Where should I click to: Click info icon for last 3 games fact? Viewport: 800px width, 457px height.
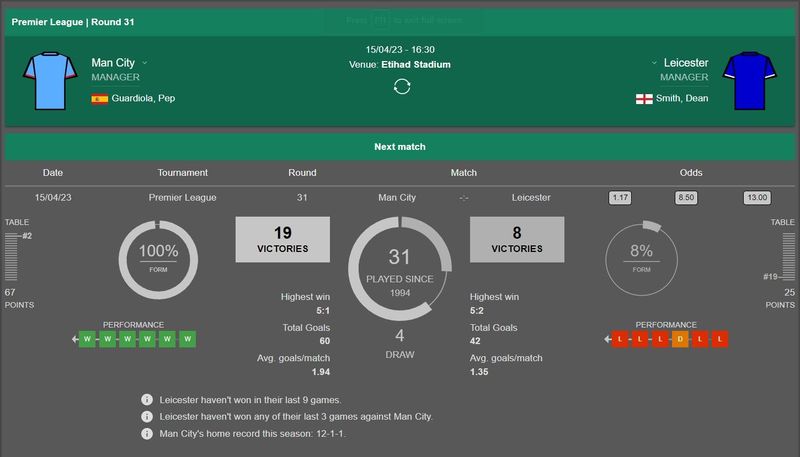tap(147, 416)
